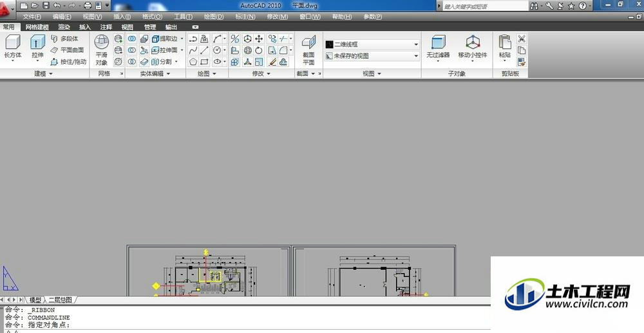Expand the 建模 panel title
The height and width of the screenshot is (333, 644).
tap(44, 73)
